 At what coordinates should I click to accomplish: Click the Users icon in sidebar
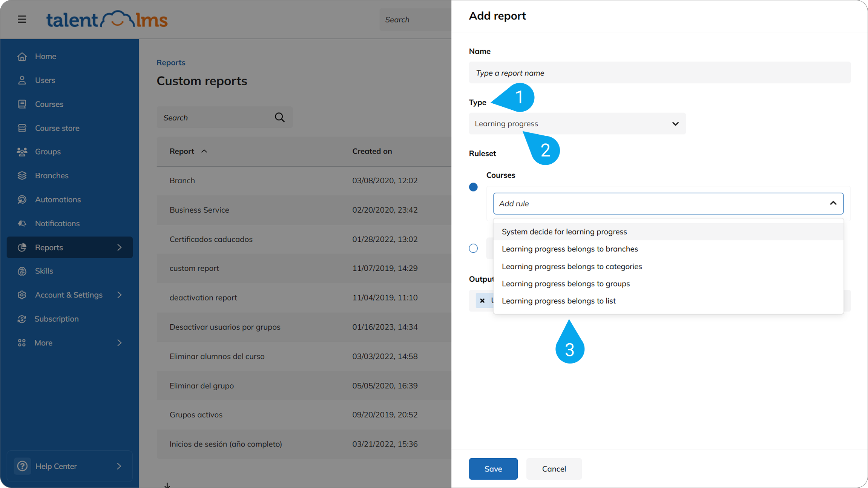22,80
